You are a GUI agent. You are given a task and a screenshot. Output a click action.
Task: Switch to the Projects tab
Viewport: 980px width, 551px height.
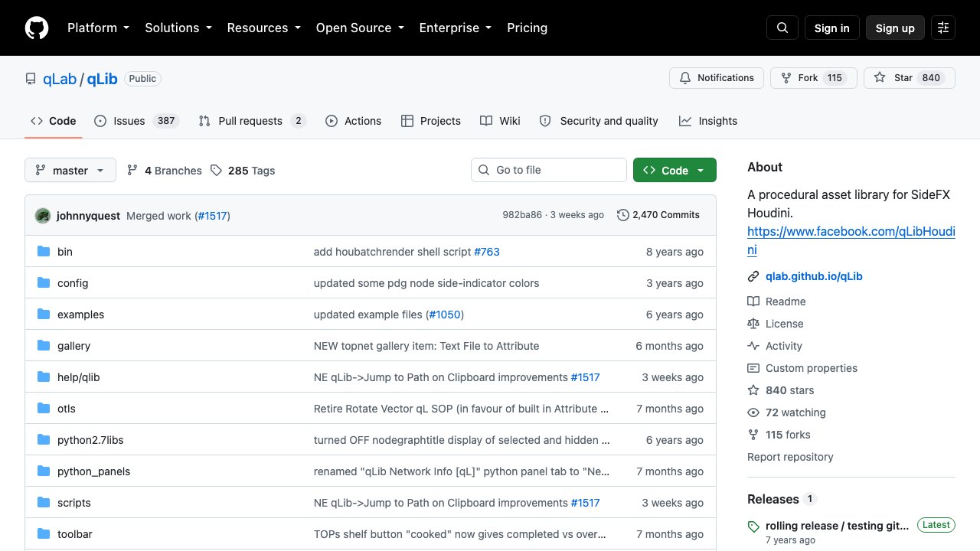(431, 121)
